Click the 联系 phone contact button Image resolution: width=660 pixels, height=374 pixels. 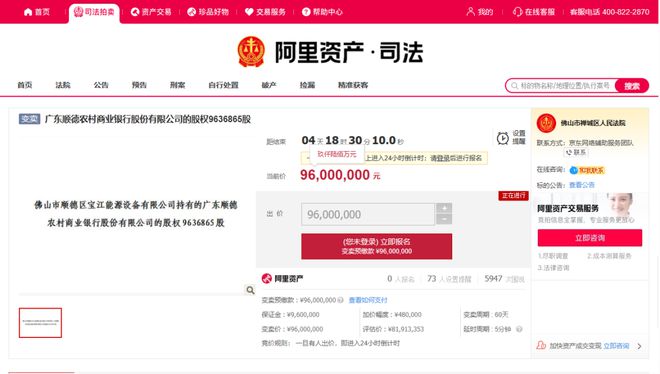[576, 152]
